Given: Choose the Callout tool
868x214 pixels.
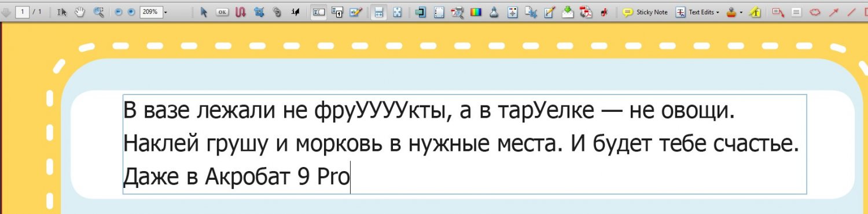Looking at the screenshot, I should [778, 12].
